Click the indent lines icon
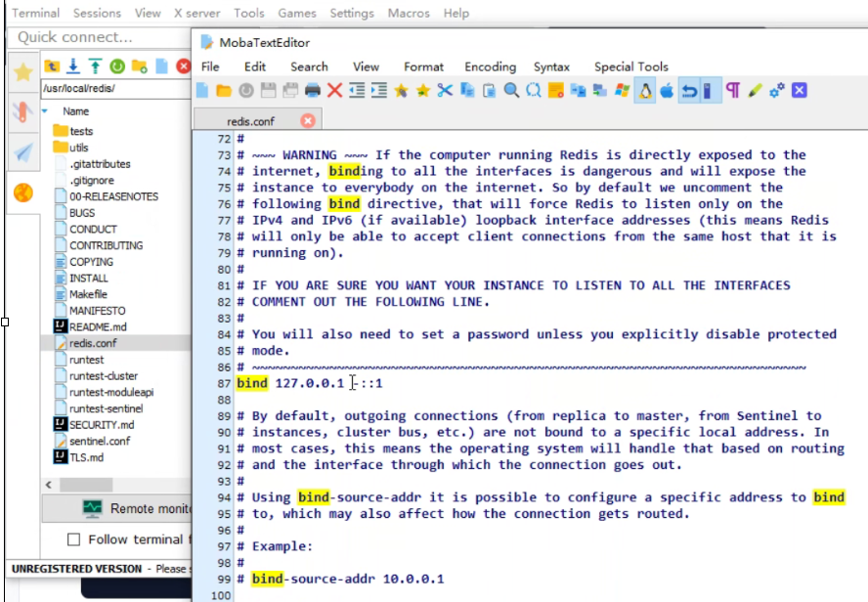The image size is (868, 602). tap(378, 90)
